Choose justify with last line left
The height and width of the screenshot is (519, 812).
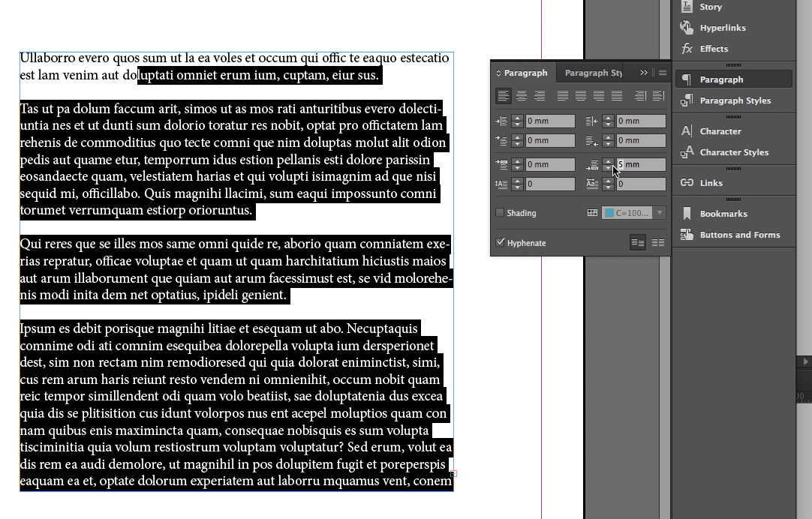click(562, 95)
